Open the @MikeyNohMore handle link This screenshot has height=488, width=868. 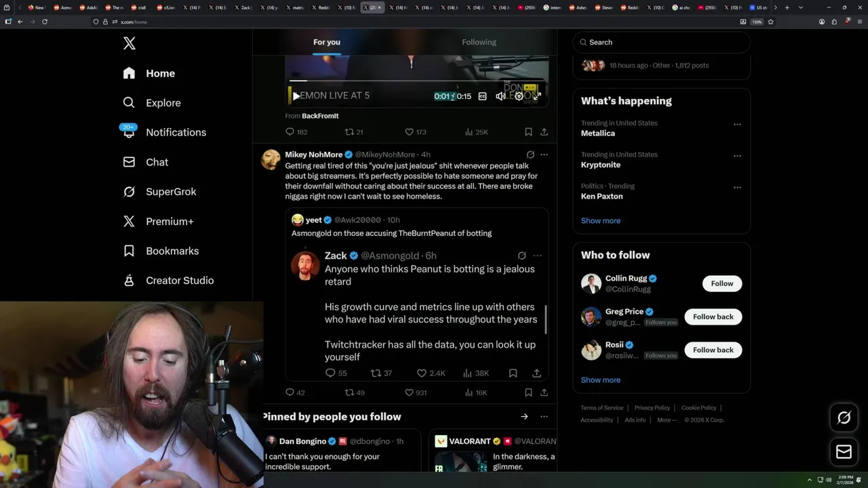(384, 155)
